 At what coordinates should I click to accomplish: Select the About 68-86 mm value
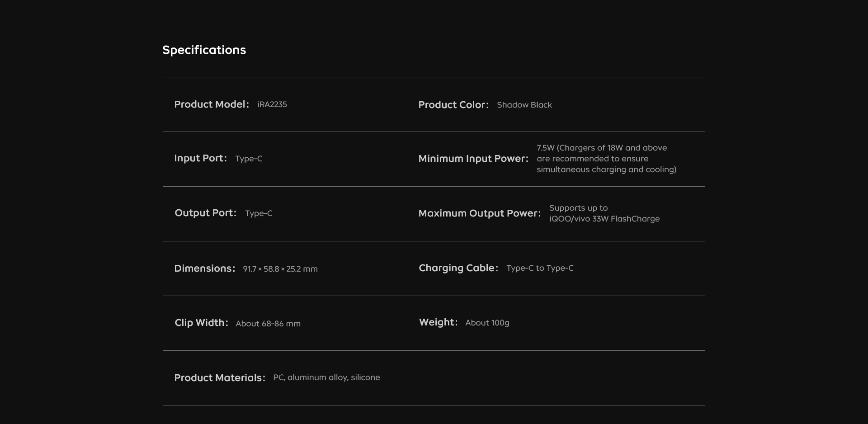point(268,324)
